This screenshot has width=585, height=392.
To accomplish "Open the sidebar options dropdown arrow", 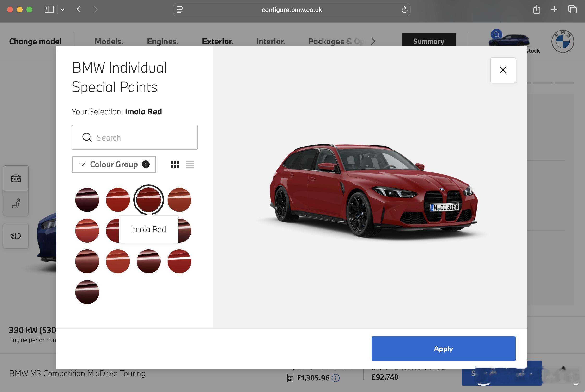I will pyautogui.click(x=62, y=10).
